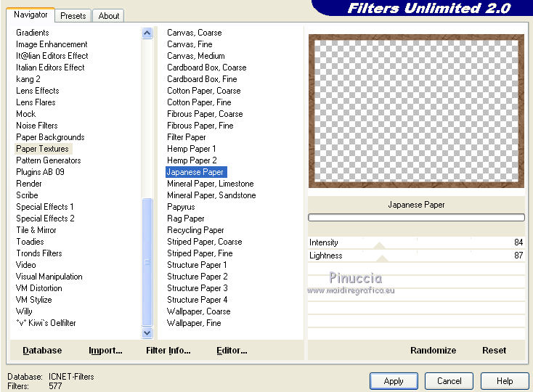This screenshot has height=392, width=533.
Task: Choose Fibrous Paper, Coarse filter
Action: 205,114
